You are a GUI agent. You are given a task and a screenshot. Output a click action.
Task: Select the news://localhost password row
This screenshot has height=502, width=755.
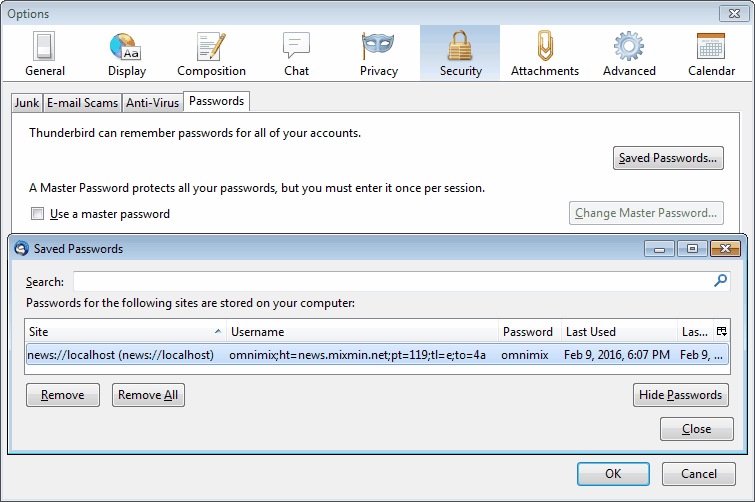[378, 355]
